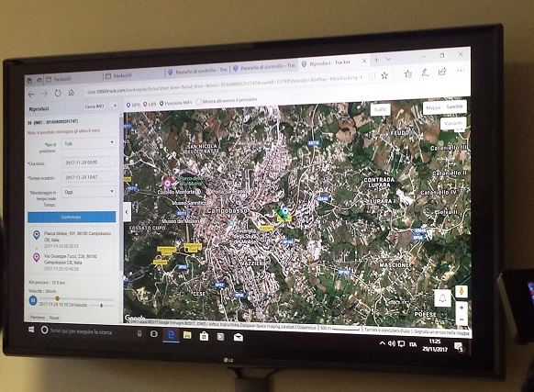Screen dimensions: 534x392
Task: Click the browser refresh icon
Action: pos(58,93)
